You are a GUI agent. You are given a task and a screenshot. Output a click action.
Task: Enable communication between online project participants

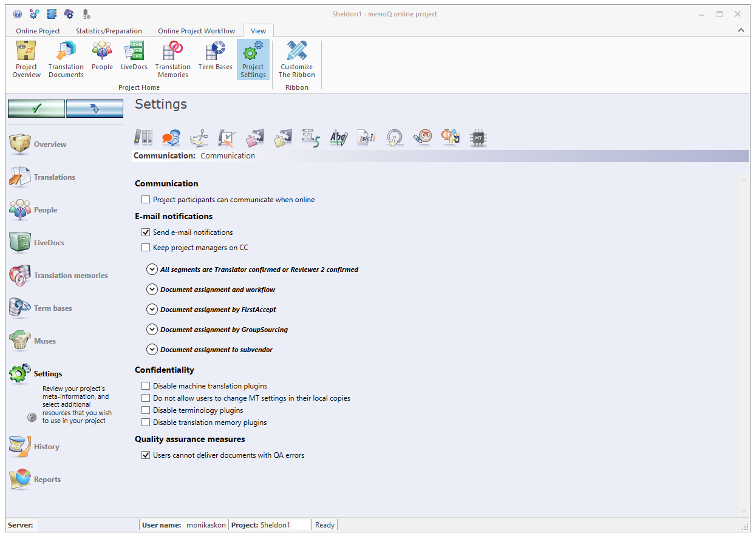click(146, 199)
